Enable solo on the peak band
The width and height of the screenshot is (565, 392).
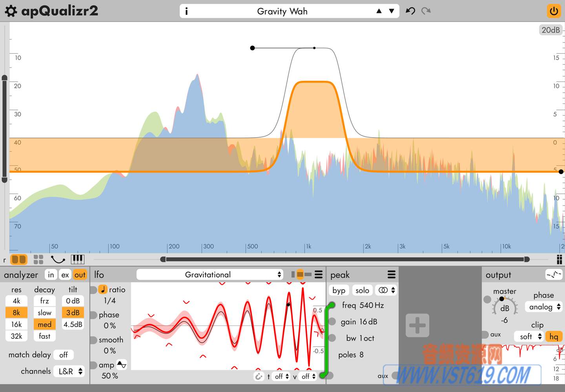[362, 290]
